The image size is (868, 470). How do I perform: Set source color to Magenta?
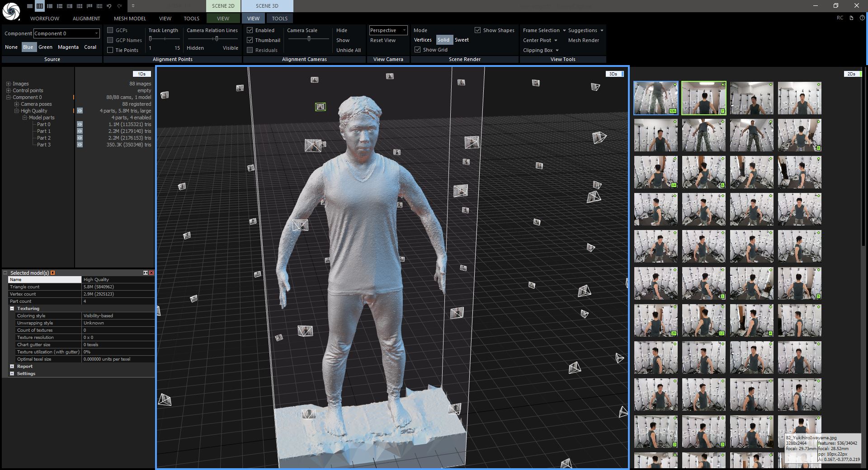(68, 47)
